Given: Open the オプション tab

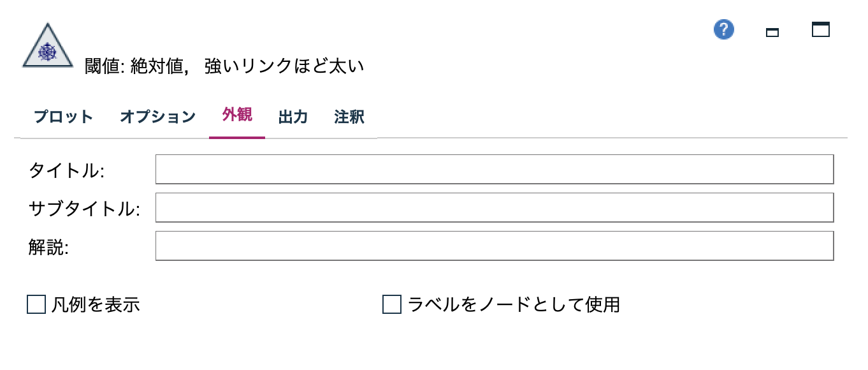Looking at the screenshot, I should [x=157, y=117].
